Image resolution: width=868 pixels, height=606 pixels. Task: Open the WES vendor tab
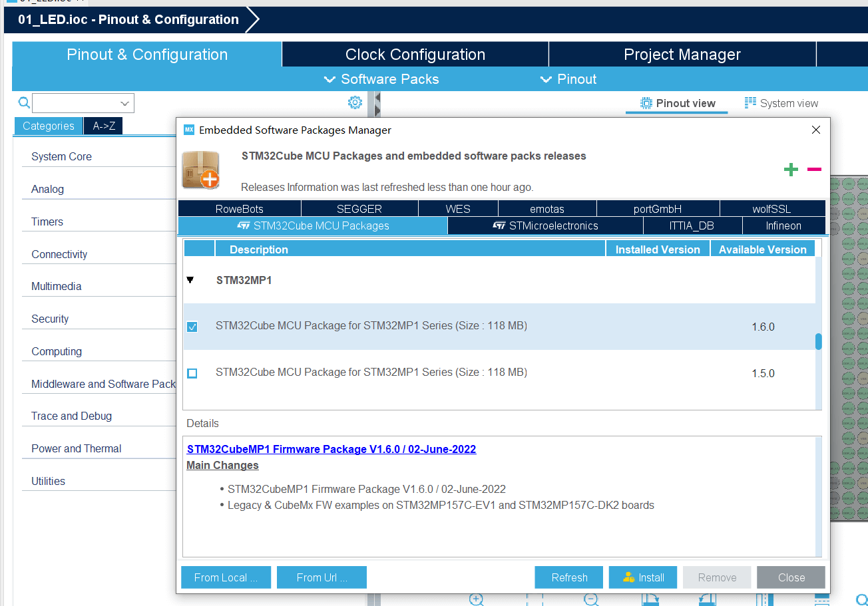[458, 209]
